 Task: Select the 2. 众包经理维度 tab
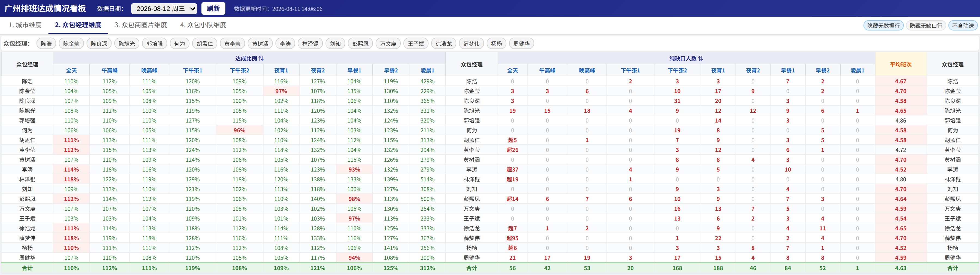click(x=78, y=25)
